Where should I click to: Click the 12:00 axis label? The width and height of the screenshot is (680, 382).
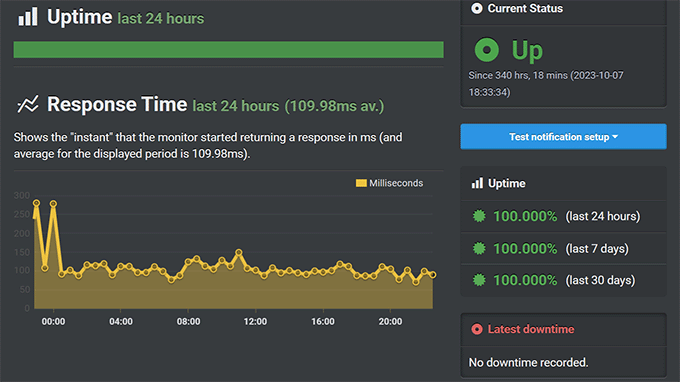coord(255,321)
